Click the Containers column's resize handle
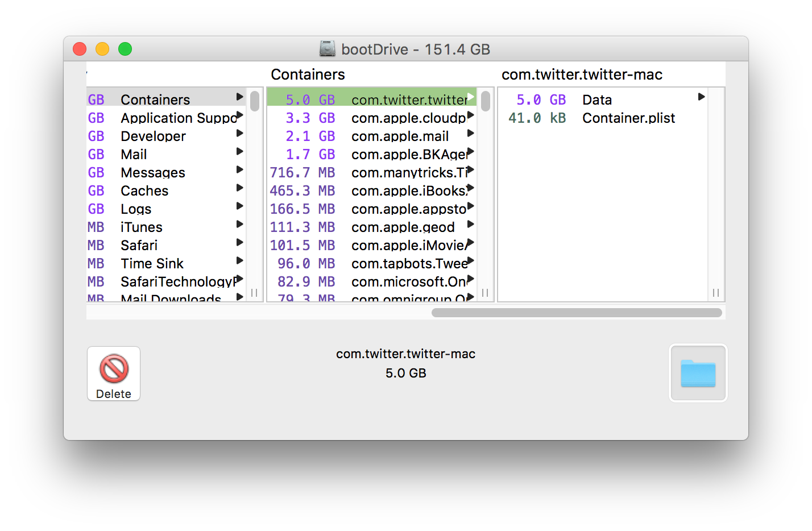 [x=485, y=293]
